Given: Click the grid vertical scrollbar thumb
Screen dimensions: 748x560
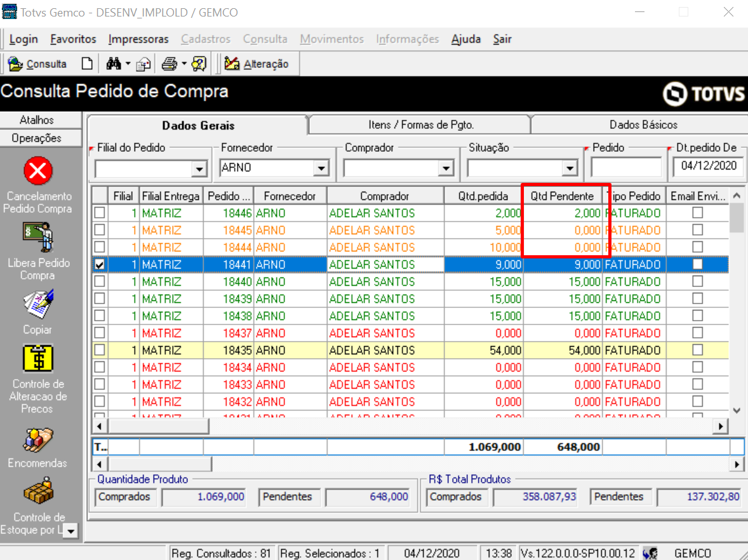Looking at the screenshot, I should [x=737, y=218].
